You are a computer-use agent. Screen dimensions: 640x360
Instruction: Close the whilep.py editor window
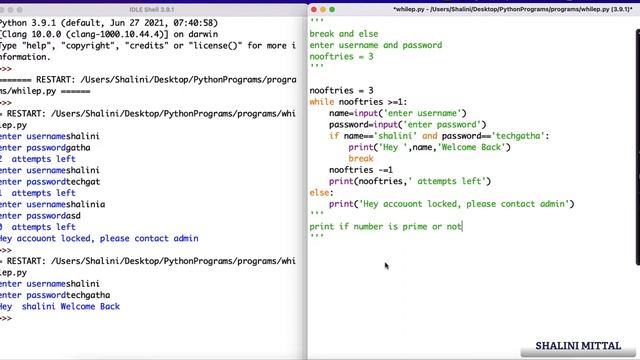[313, 9]
